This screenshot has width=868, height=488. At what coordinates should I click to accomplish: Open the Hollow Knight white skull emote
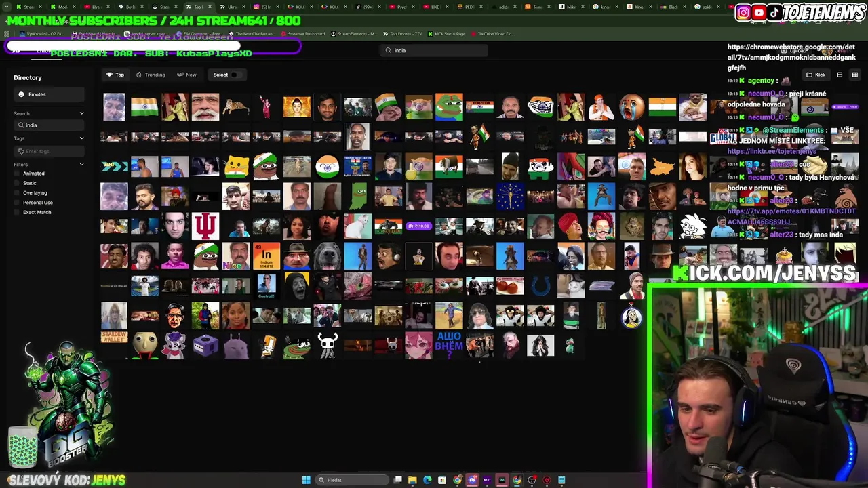pyautogui.click(x=327, y=346)
